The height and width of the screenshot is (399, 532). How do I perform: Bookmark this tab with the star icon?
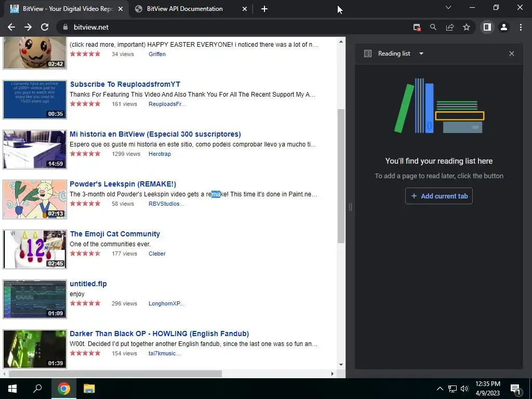[x=467, y=27]
